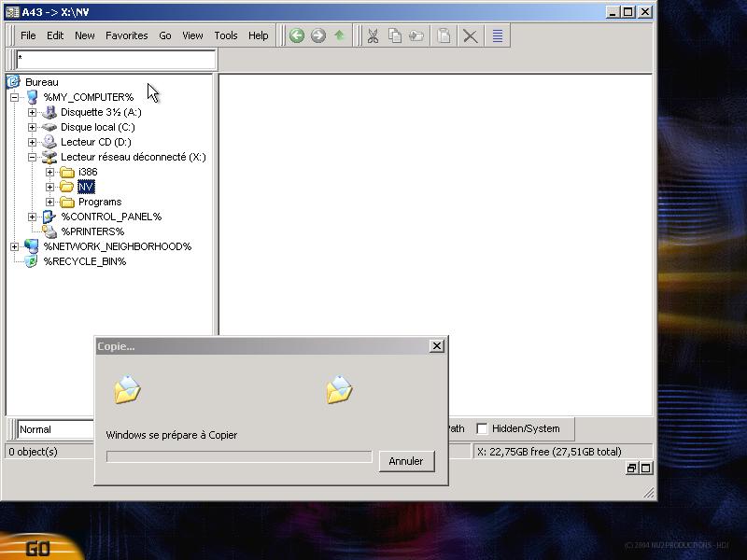Click the %MY_COMPUTER% computer icon
The image size is (747, 560).
32,97
